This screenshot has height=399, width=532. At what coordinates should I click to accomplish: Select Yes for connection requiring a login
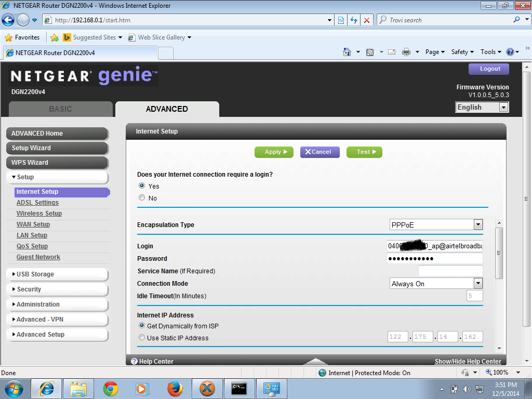coord(142,185)
